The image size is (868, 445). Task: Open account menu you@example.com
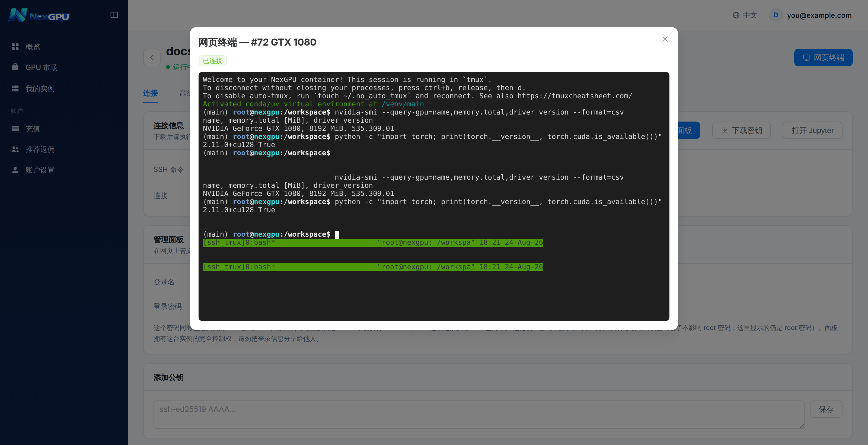pos(810,15)
